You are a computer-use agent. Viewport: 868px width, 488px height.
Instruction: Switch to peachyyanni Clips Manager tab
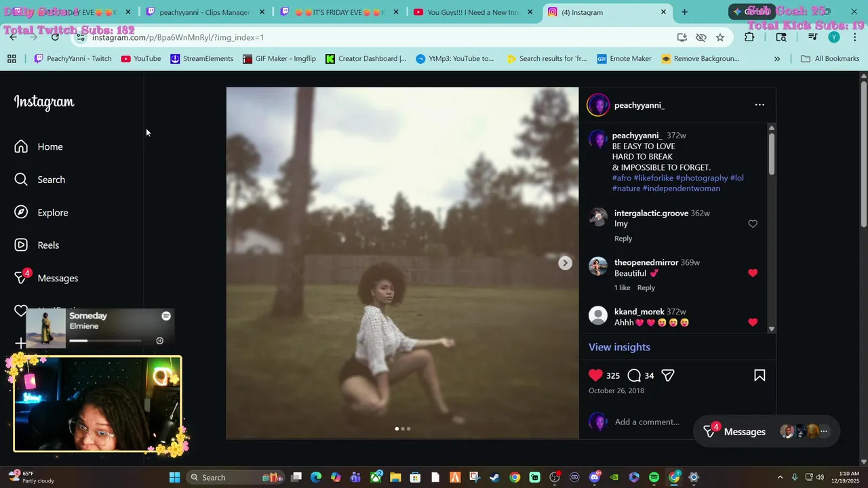tap(205, 12)
